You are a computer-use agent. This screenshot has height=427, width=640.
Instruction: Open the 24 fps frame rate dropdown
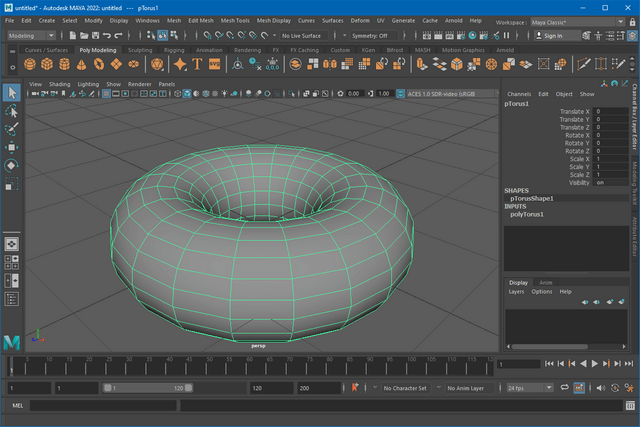click(x=529, y=388)
